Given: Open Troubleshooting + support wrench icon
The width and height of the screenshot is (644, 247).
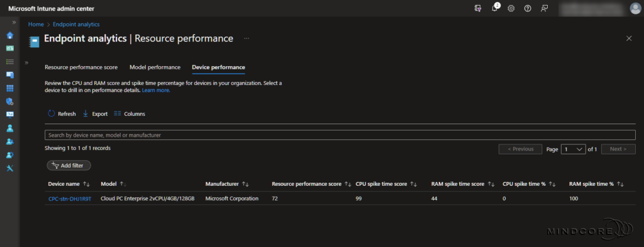Looking at the screenshot, I should point(10,168).
